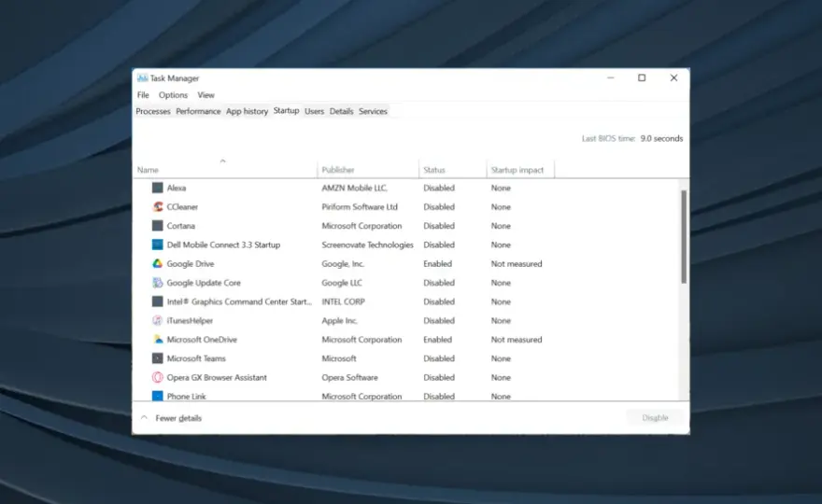Screen dimensions: 822x504
Task: Click the CCleaner icon in the list
Action: (157, 207)
